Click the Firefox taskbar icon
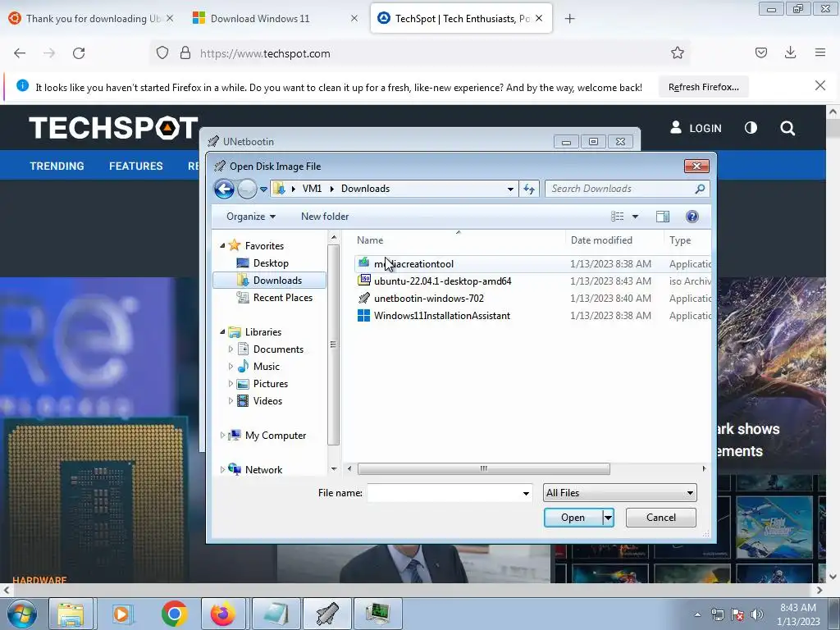The height and width of the screenshot is (630, 840). [x=222, y=614]
